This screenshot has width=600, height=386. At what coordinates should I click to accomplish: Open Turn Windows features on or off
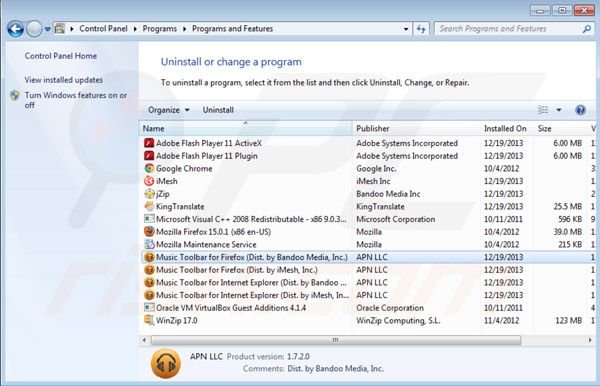[x=76, y=100]
